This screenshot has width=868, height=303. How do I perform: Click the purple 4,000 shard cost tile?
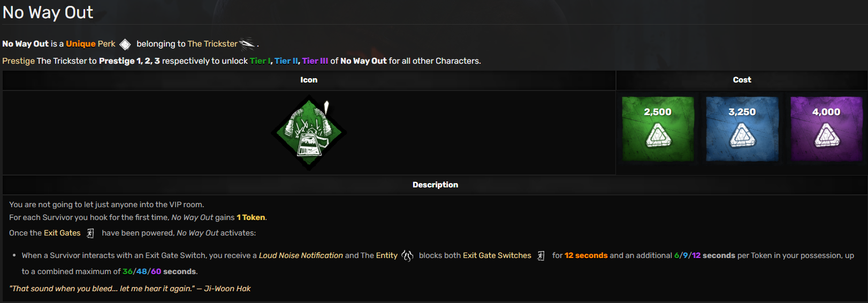(x=826, y=129)
